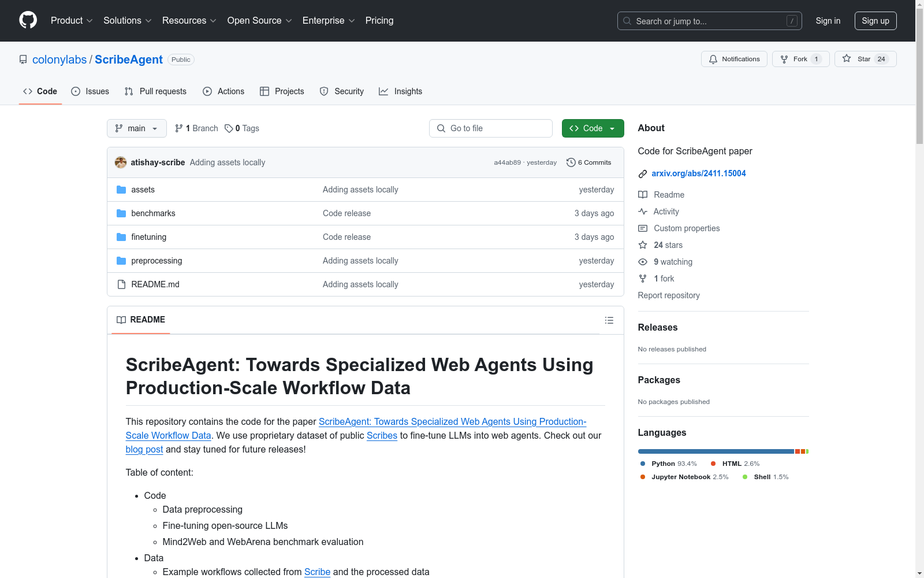Click the Python blue language dot
The width and height of the screenshot is (924, 578).
click(643, 464)
